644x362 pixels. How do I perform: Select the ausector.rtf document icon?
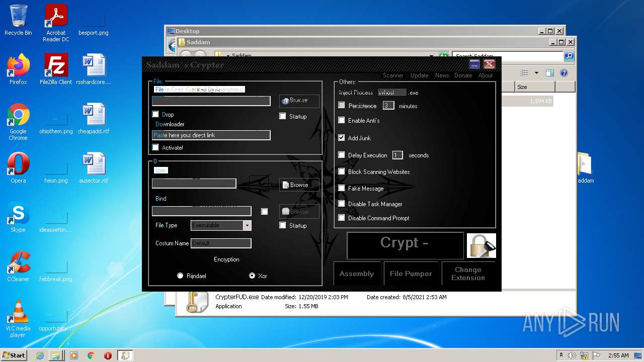pos(94,168)
